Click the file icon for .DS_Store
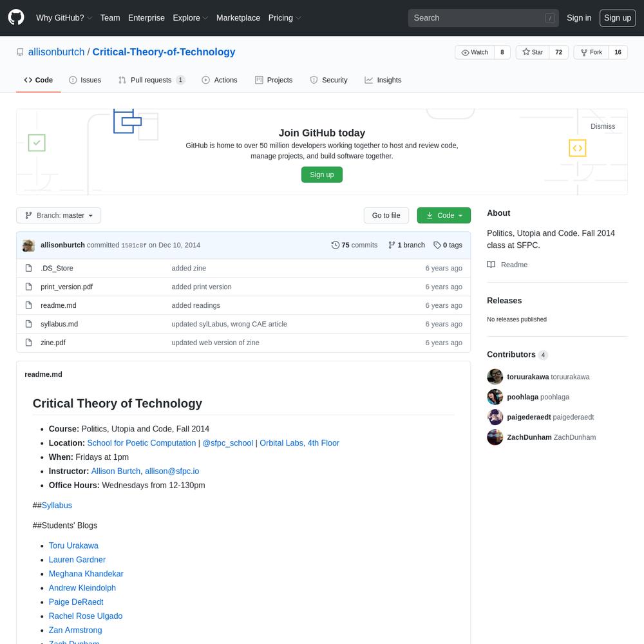Viewport: 644px width, 644px height. (28, 268)
